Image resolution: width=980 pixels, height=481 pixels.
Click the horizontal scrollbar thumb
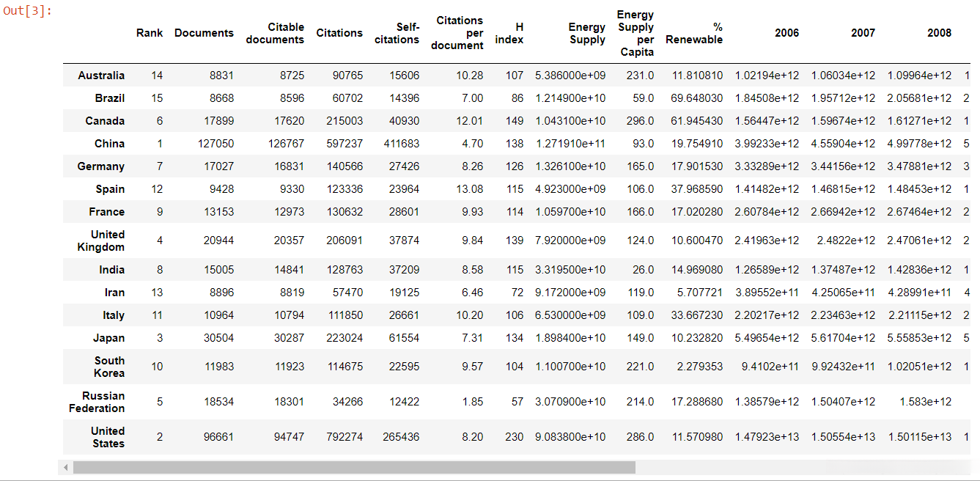coord(354,467)
